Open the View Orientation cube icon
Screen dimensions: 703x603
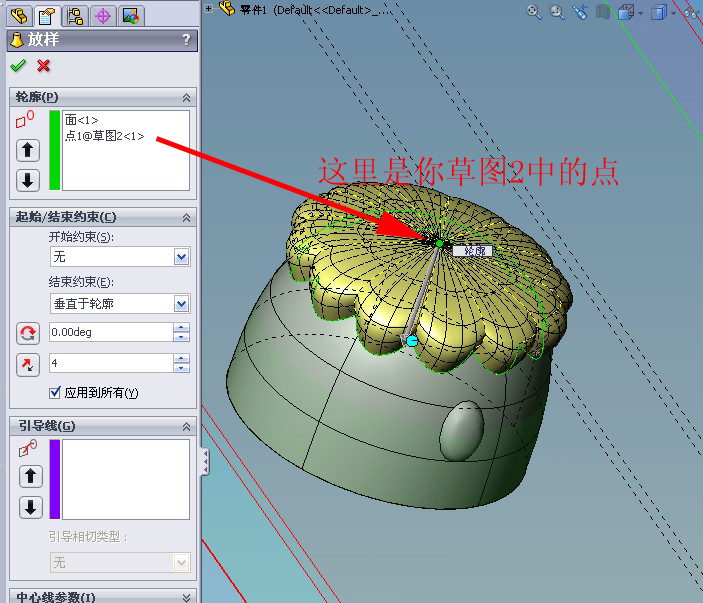point(626,13)
